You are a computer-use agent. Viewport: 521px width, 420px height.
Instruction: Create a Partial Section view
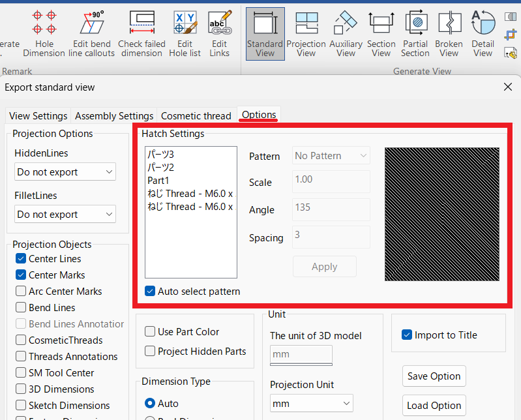[x=415, y=33]
